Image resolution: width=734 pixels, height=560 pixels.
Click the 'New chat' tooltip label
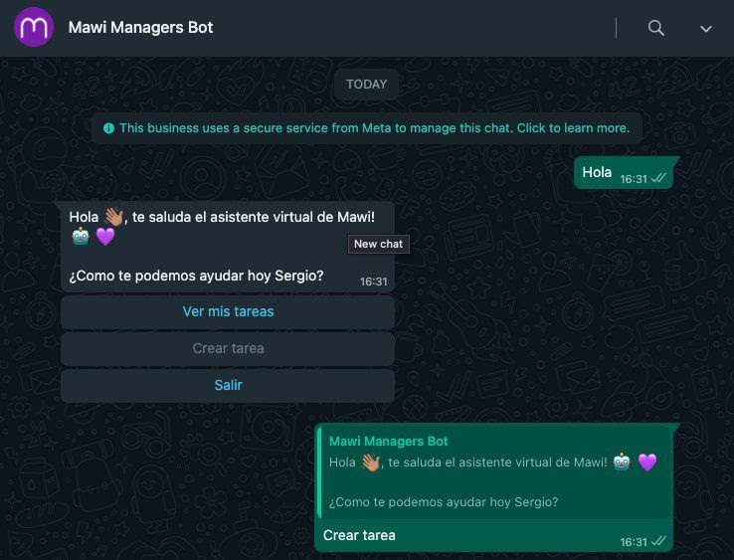[x=378, y=244]
